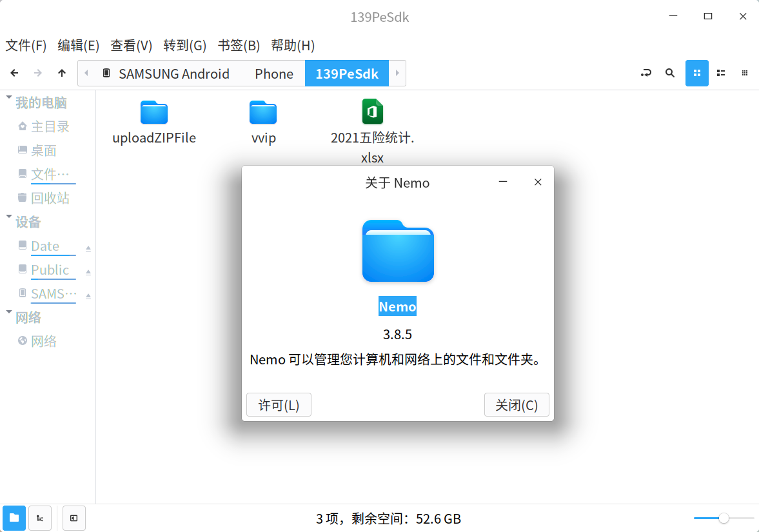
Task: Select the 139PeSdk path segment
Action: (346, 74)
